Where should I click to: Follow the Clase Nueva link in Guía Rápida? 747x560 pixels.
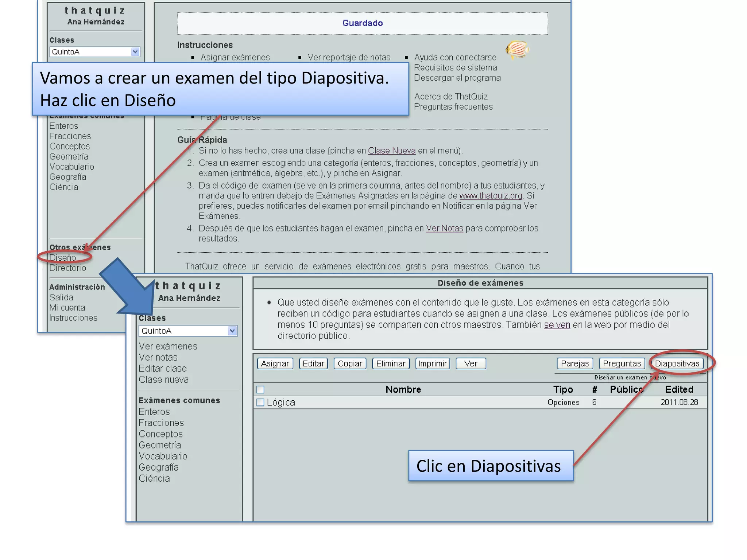tap(392, 151)
